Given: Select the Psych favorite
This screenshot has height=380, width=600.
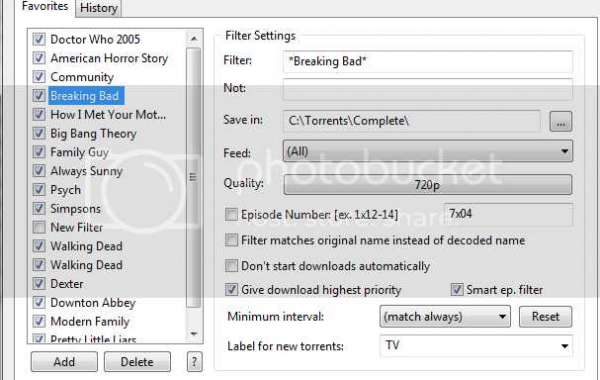Looking at the screenshot, I should point(65,190).
